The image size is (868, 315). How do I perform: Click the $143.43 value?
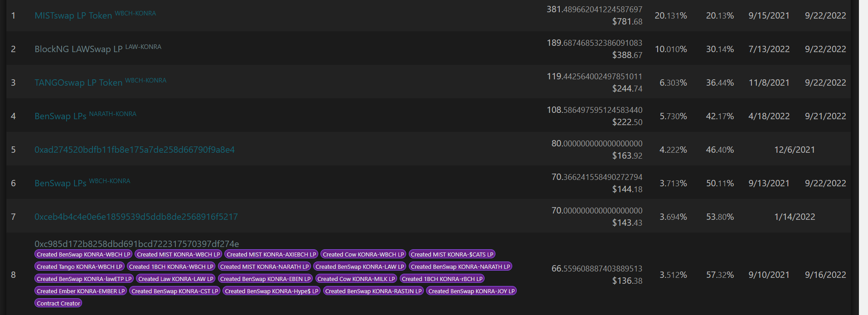tap(627, 223)
